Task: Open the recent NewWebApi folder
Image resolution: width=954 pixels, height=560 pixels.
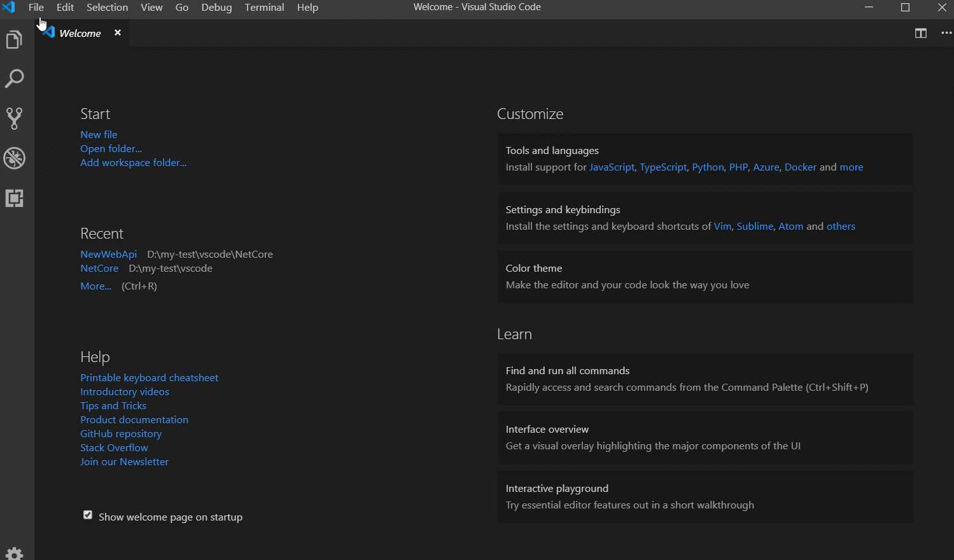Action: click(x=108, y=254)
